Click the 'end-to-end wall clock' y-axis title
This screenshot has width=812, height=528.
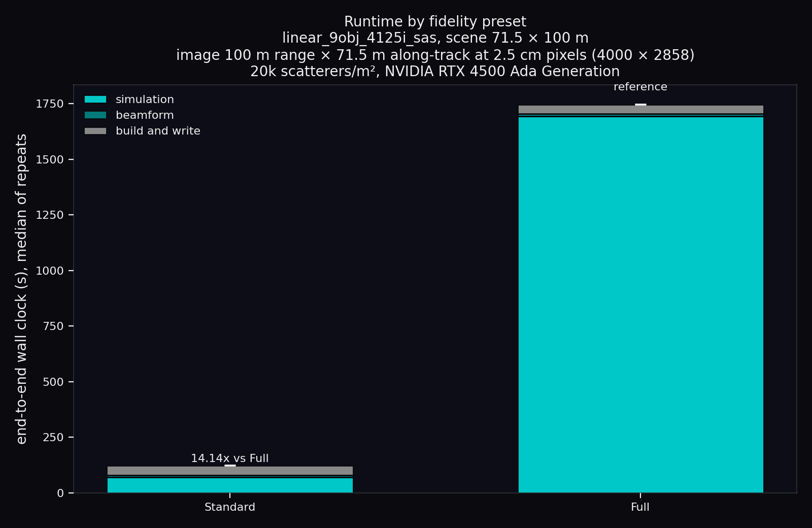tap(21, 289)
